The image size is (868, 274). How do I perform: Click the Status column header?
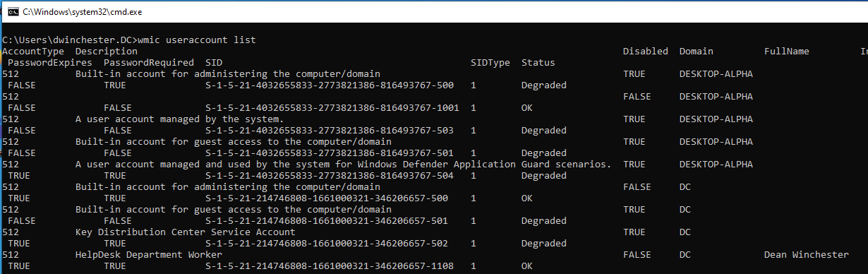(x=538, y=62)
